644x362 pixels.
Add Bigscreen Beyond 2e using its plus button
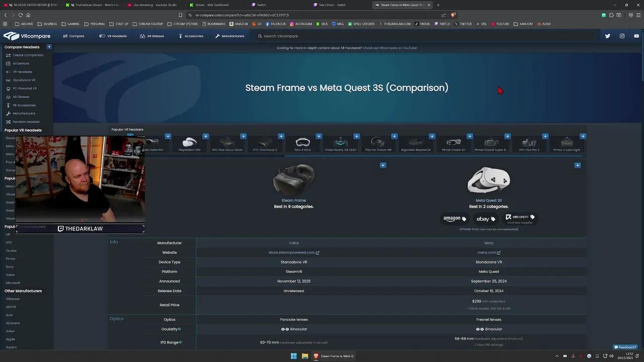(x=432, y=136)
